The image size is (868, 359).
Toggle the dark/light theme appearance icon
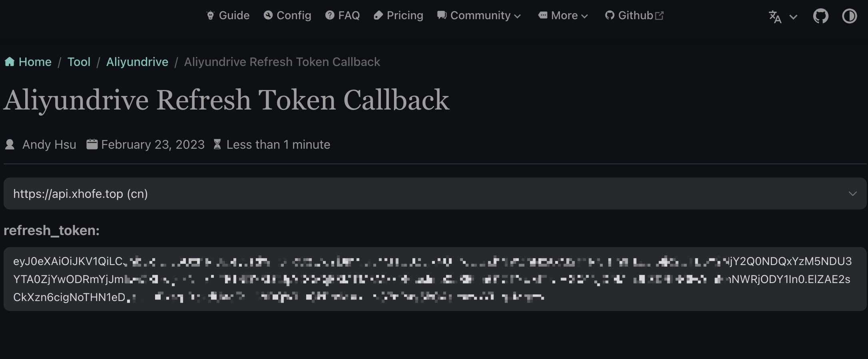tap(849, 16)
